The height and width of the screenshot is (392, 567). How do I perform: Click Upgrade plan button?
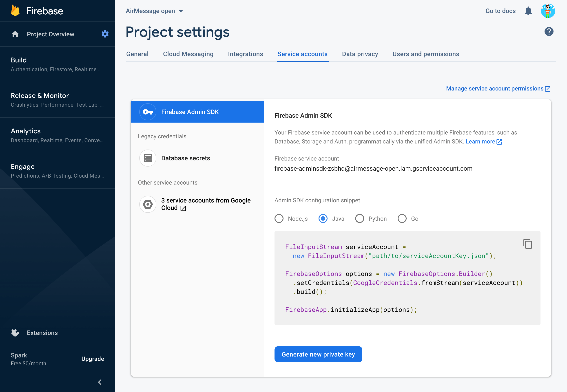(93, 359)
